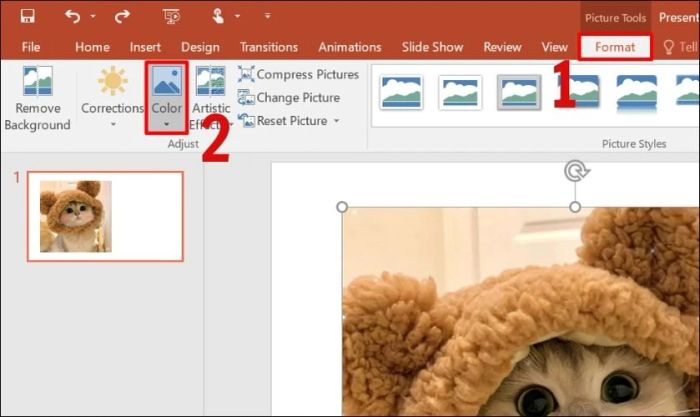Click the Compress Pictures button
Viewport: 700px width, 417px height.
tap(298, 74)
